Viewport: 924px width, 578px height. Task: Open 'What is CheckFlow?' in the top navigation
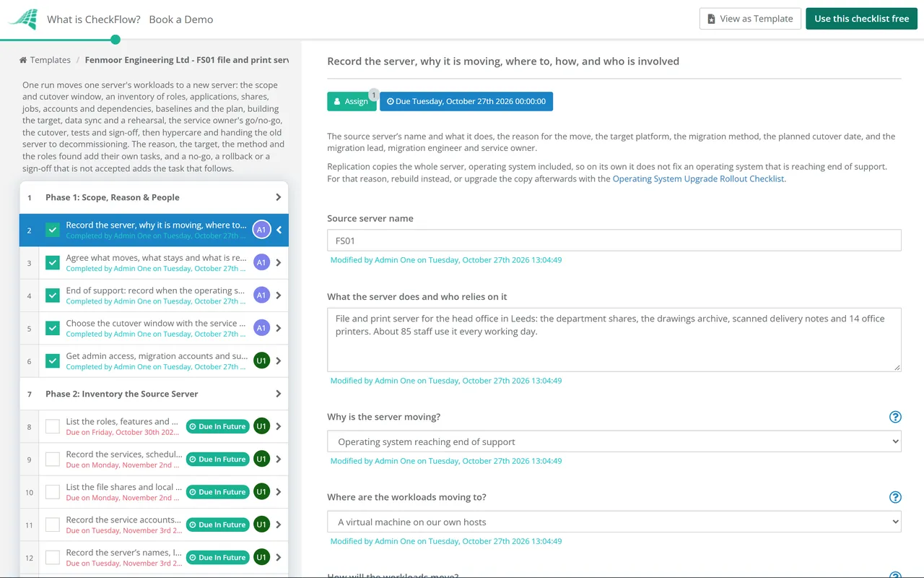94,20
